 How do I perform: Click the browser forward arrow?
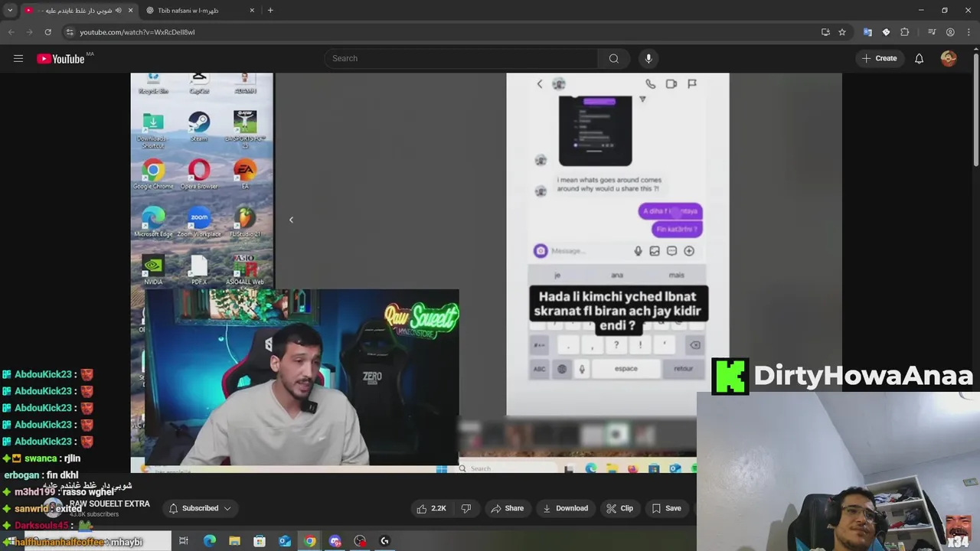coord(29,32)
